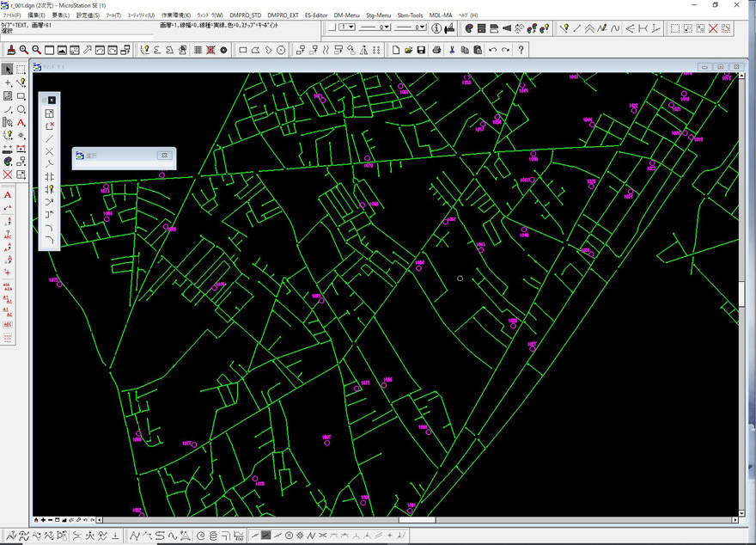Open the Sbm-Tools menu
The height and width of the screenshot is (545, 756).
pos(410,15)
